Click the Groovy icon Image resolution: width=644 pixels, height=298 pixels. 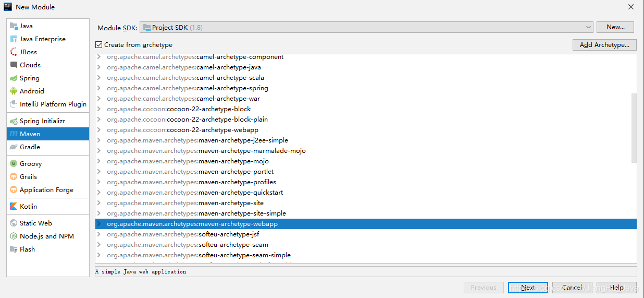click(14, 164)
